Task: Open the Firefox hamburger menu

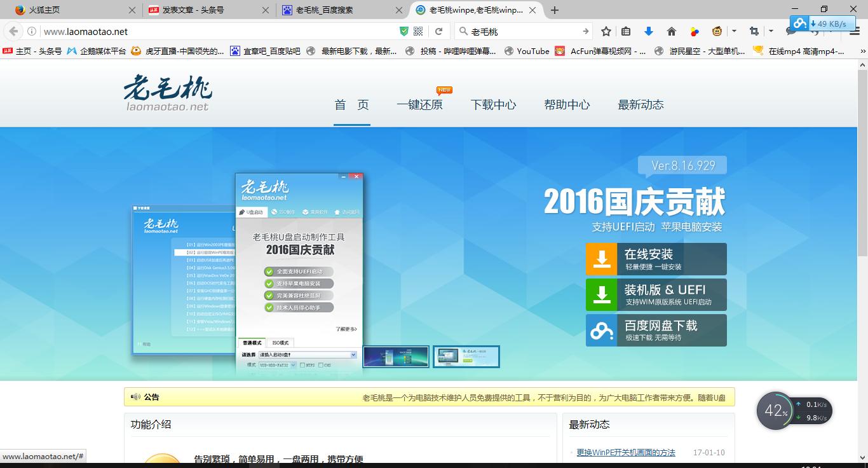Action: coord(854,30)
